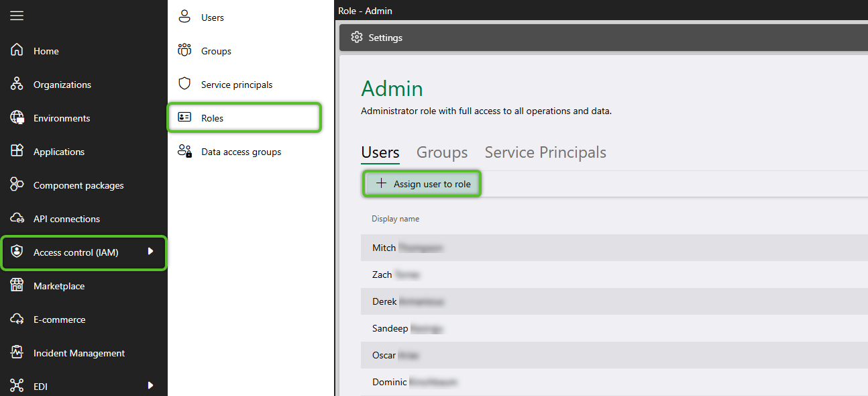The width and height of the screenshot is (868, 396).
Task: Click Assign user to role button
Action: click(x=423, y=184)
